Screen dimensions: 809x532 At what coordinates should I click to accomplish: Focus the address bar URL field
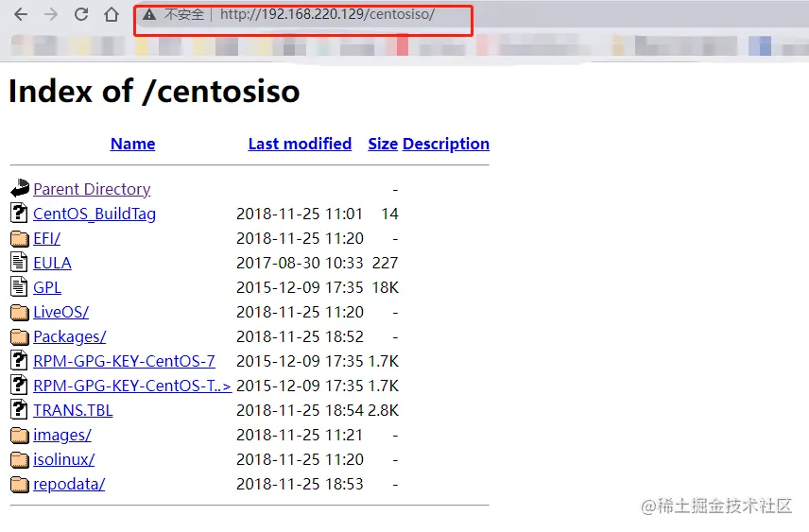[327, 14]
